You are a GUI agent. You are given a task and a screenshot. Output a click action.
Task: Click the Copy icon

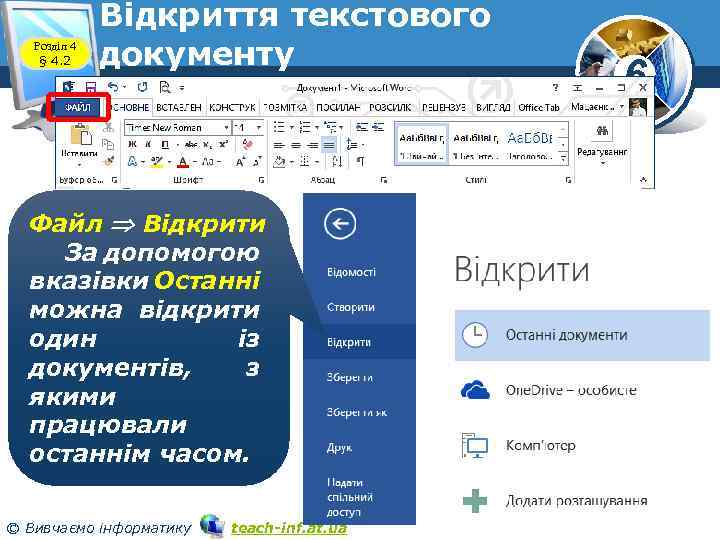(x=108, y=145)
